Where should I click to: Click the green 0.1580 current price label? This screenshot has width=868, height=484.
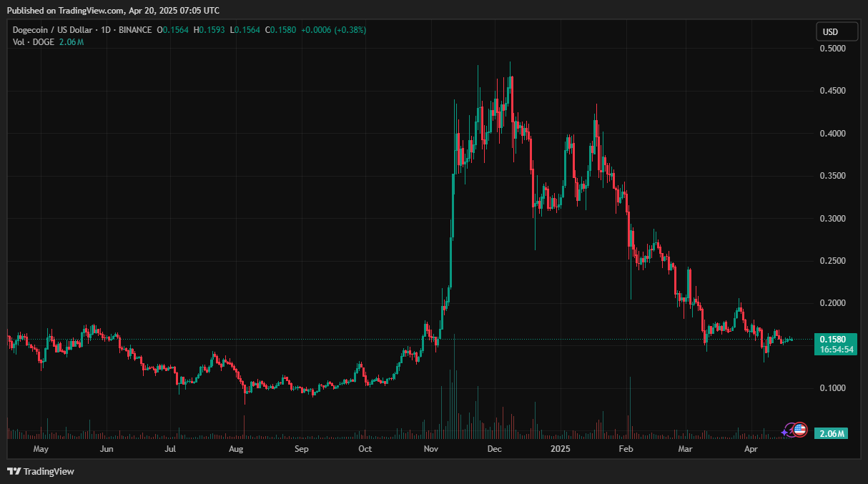[x=832, y=339]
